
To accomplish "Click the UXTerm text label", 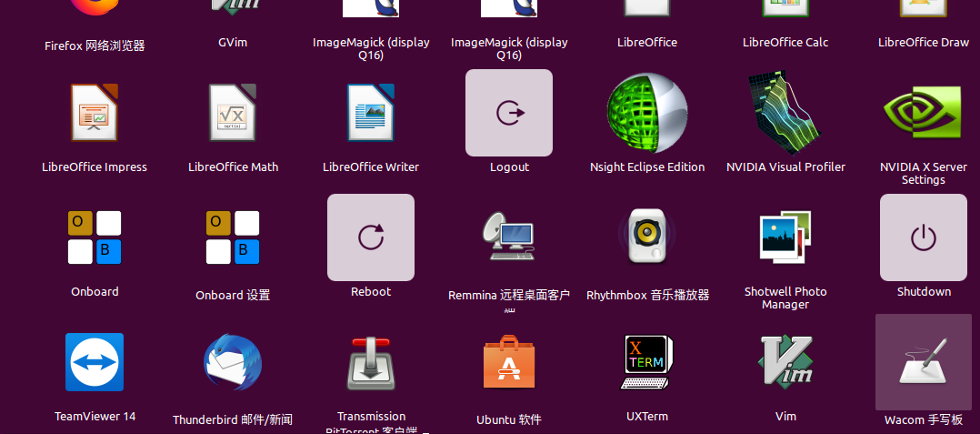I will point(647,416).
